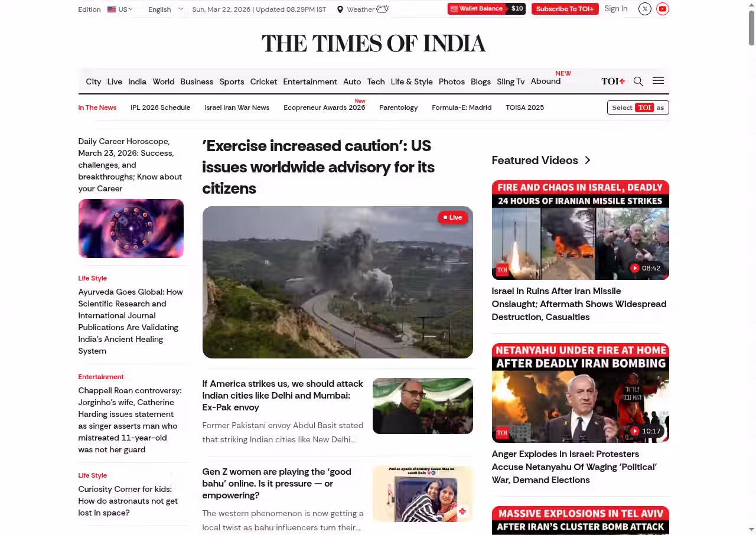Open IPL 2026 Schedule trending link
The height and width of the screenshot is (535, 756).
[x=160, y=107]
